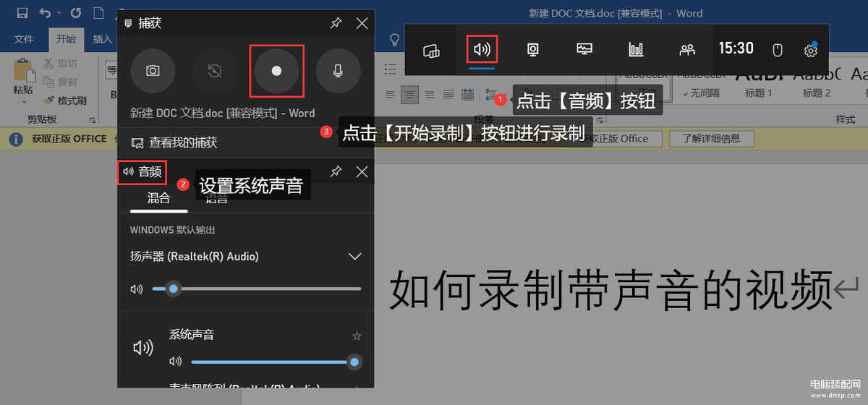
Task: Open Game Bar settings gear
Action: point(811,50)
